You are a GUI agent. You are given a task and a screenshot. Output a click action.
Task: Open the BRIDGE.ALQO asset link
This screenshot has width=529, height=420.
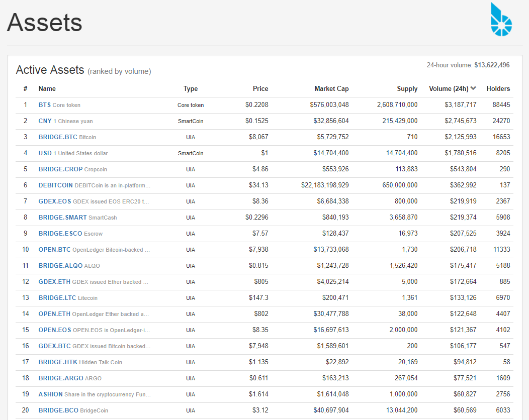[x=60, y=266]
